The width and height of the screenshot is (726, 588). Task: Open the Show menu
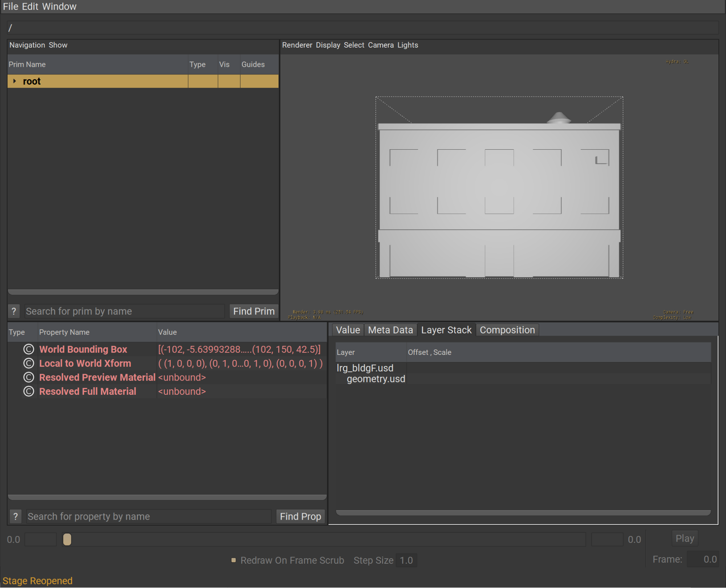click(58, 45)
